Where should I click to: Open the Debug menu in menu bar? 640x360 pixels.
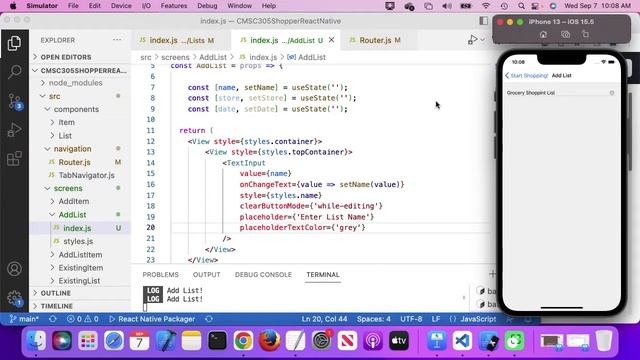207,6
